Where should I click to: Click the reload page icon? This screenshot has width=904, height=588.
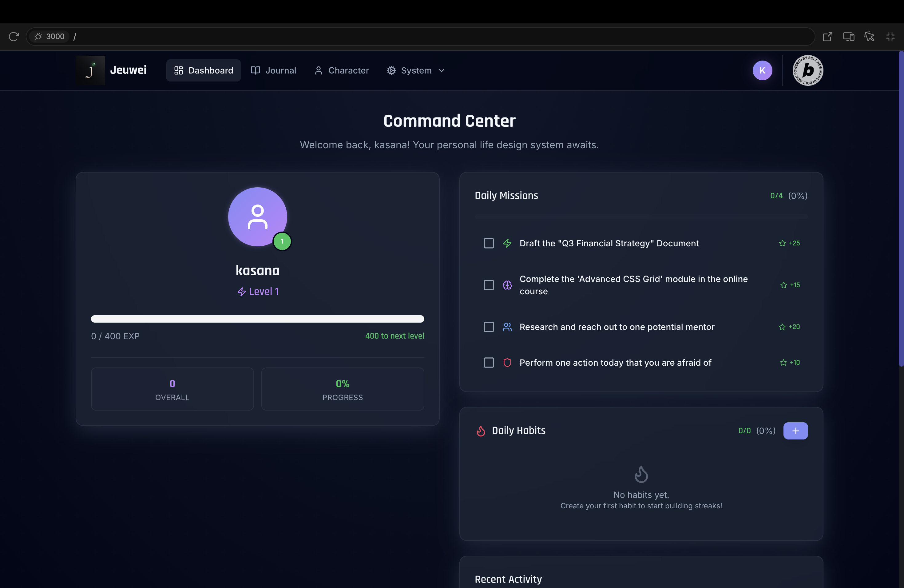tap(14, 37)
